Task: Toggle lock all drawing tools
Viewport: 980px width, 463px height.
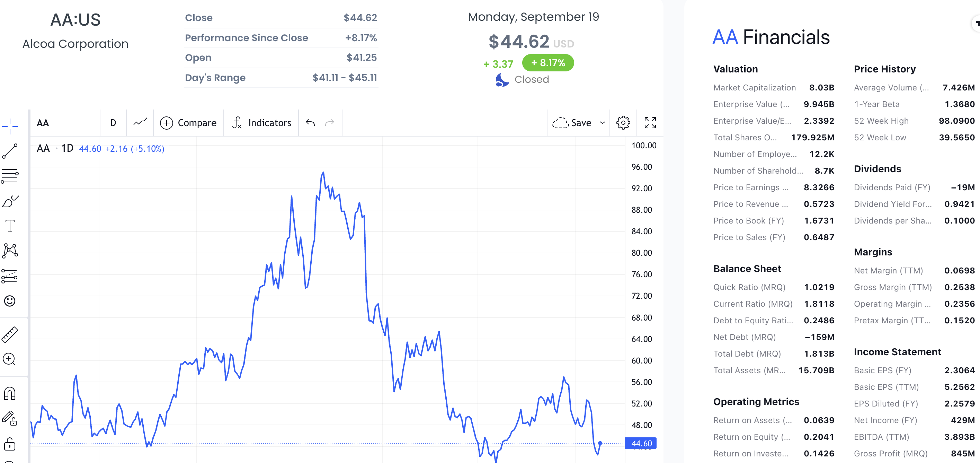Action: coord(10,444)
